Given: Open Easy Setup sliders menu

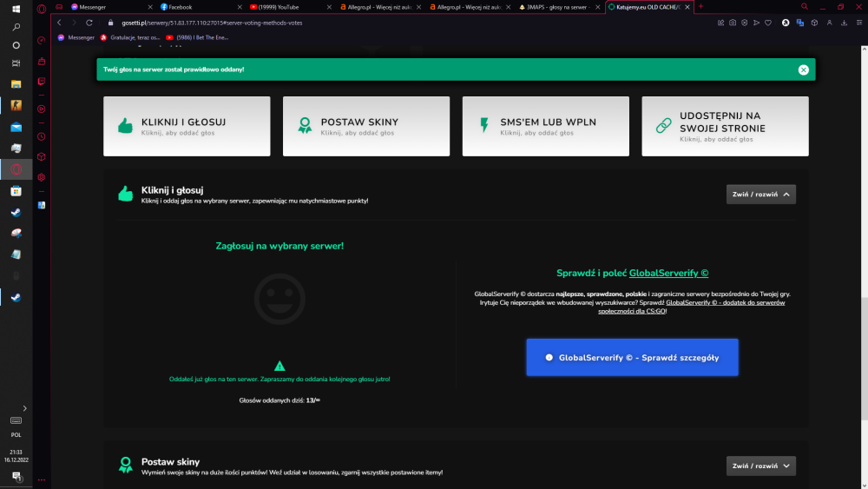Looking at the screenshot, I should pyautogui.click(x=859, y=23).
